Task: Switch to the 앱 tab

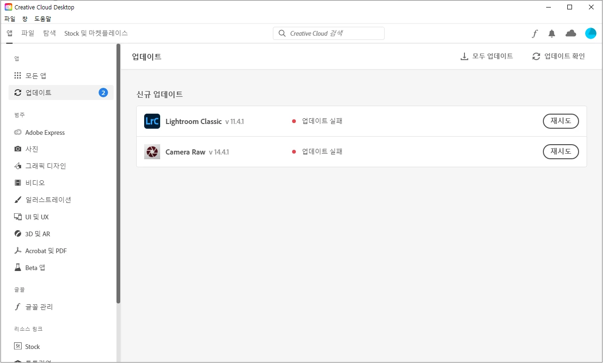Action: [x=9, y=33]
